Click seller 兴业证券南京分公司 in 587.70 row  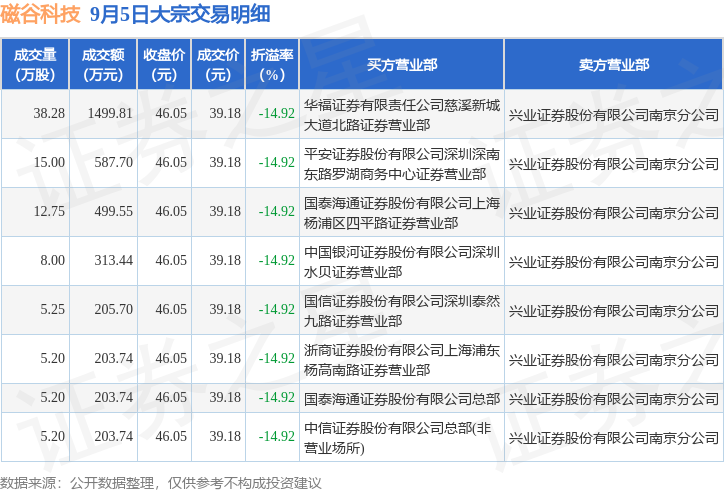pyautogui.click(x=614, y=164)
